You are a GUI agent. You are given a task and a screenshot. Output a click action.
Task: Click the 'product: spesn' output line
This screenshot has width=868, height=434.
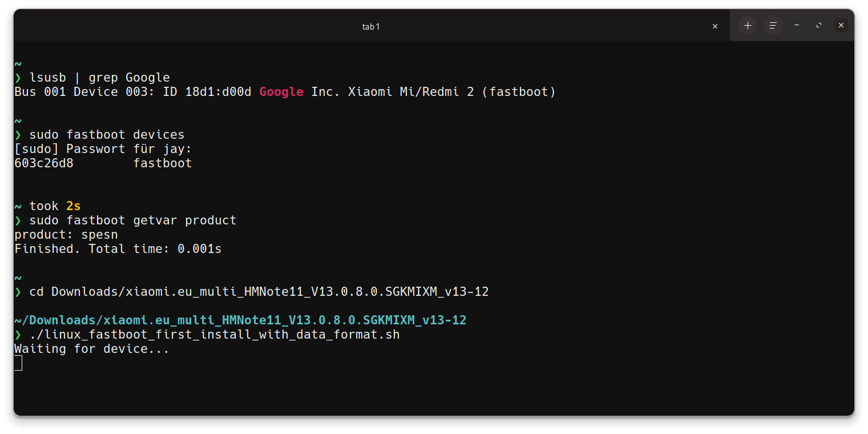tap(66, 235)
